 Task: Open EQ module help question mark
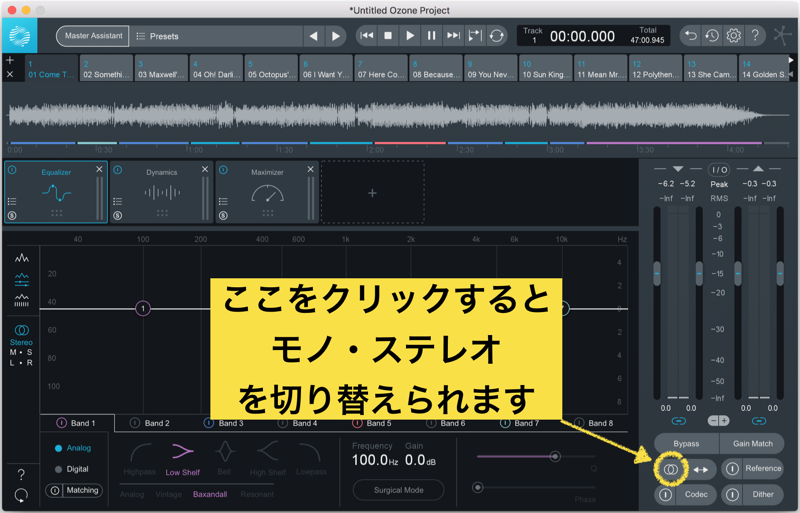tap(21, 475)
